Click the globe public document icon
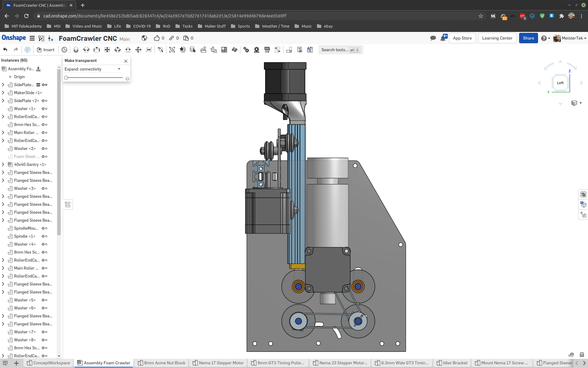This screenshot has height=368, width=588. tap(144, 38)
